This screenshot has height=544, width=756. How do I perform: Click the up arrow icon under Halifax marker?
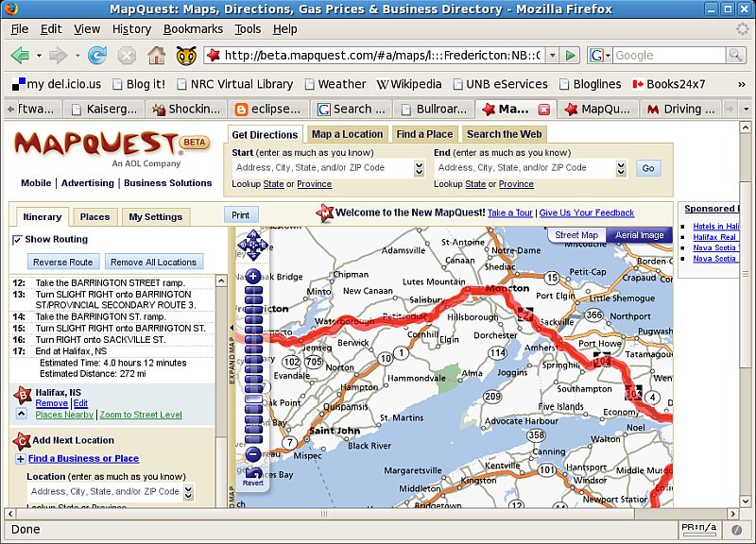click(21, 414)
